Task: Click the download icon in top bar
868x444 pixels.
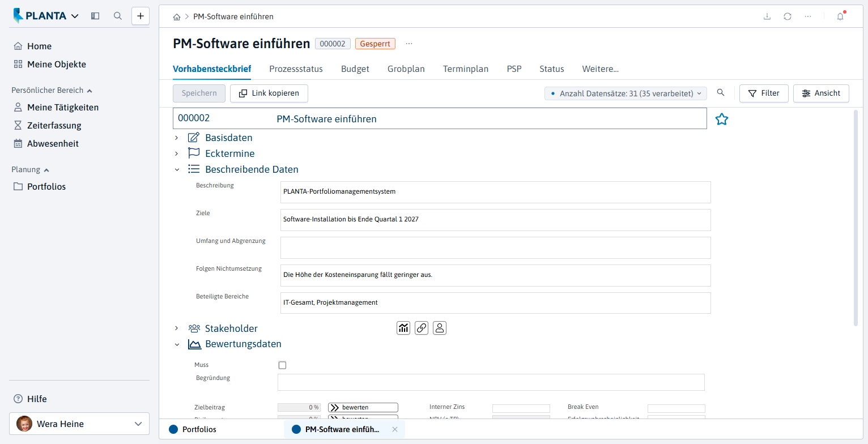Action: click(x=767, y=16)
